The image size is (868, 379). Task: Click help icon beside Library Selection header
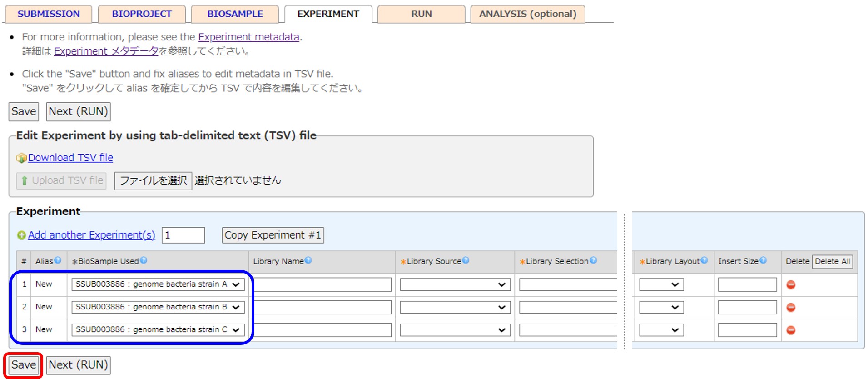click(593, 260)
